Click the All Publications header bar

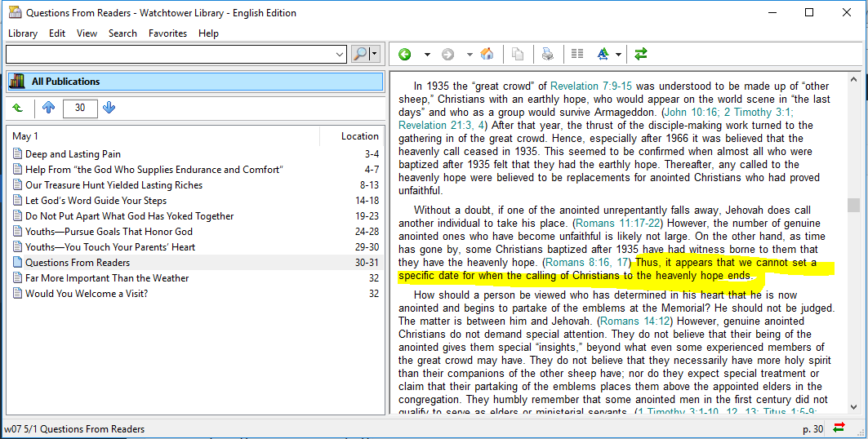pyautogui.click(x=194, y=82)
